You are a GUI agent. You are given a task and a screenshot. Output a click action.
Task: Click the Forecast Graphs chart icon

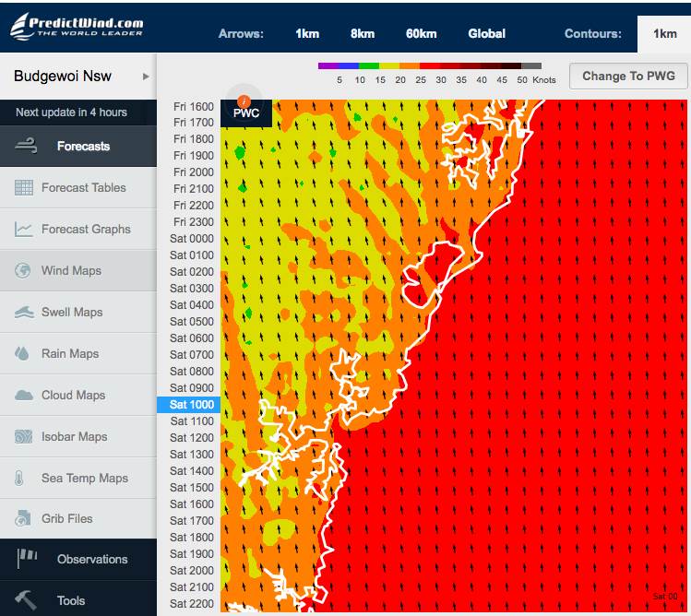coord(24,230)
